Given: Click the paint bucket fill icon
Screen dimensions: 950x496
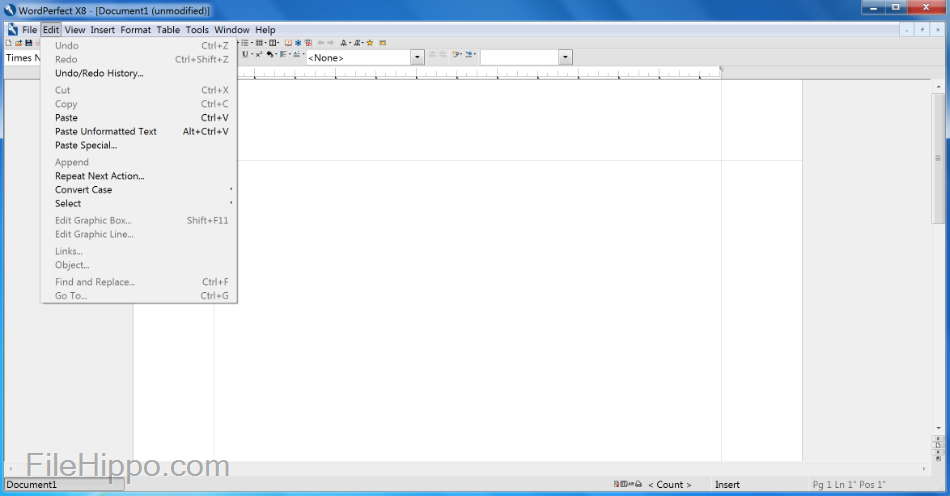Looking at the screenshot, I should [x=270, y=55].
